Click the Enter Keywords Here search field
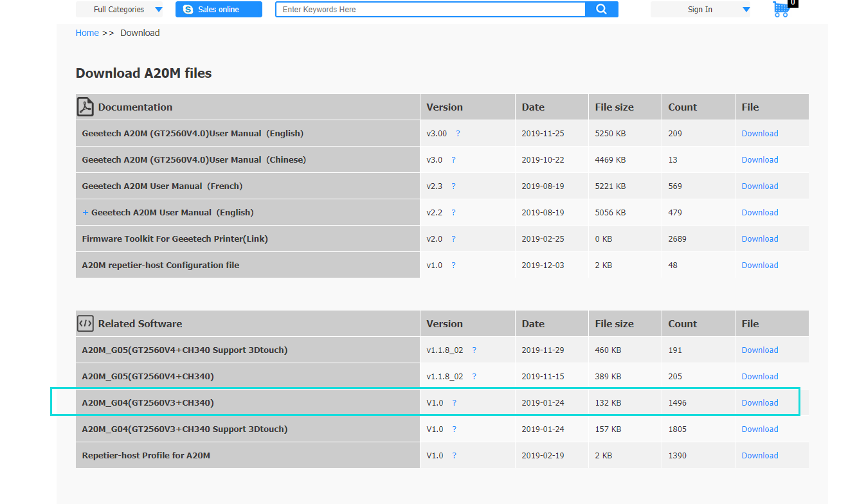The height and width of the screenshot is (504, 848). tap(431, 10)
